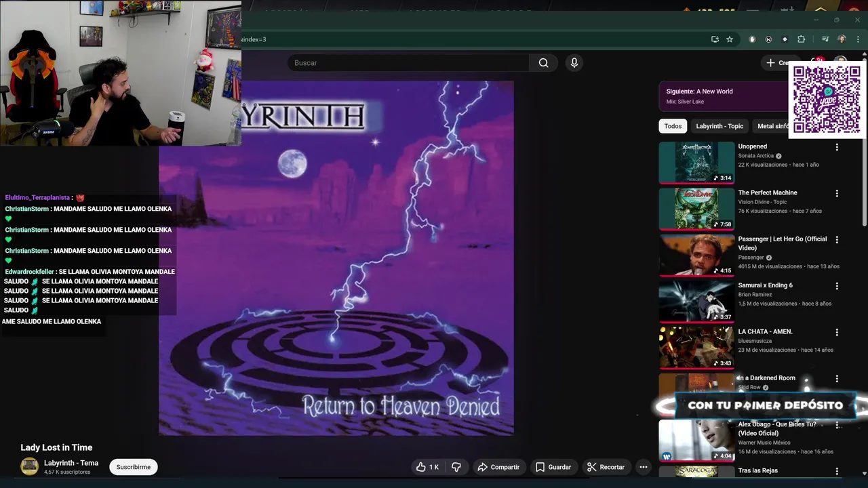Select the Metal sinfónico filter chip
The width and height of the screenshot is (868, 488).
pyautogui.click(x=772, y=126)
